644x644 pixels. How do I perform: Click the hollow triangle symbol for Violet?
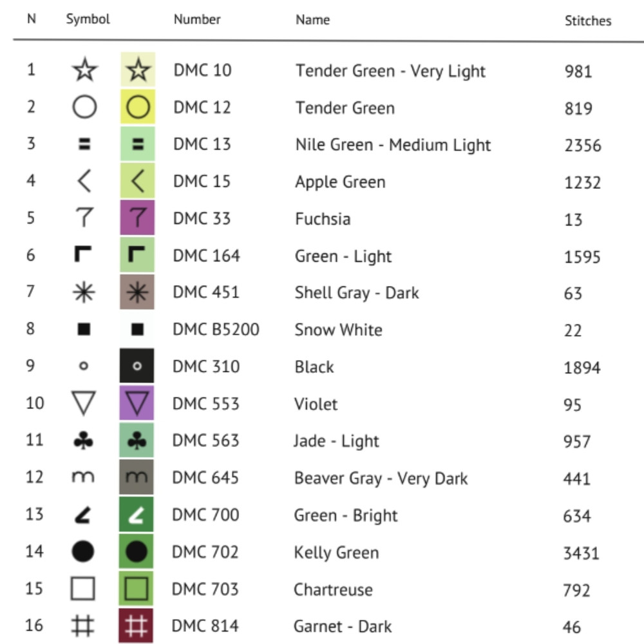tap(84, 404)
